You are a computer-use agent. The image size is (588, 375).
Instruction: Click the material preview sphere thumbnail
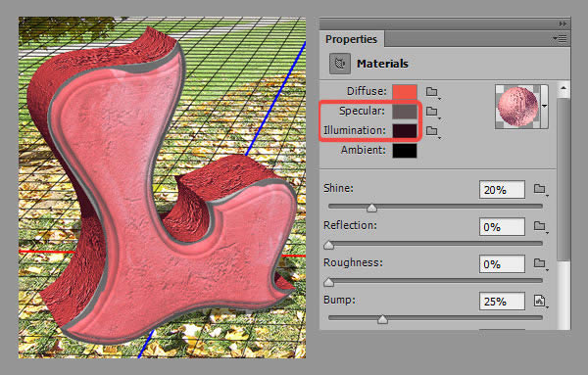coord(517,107)
